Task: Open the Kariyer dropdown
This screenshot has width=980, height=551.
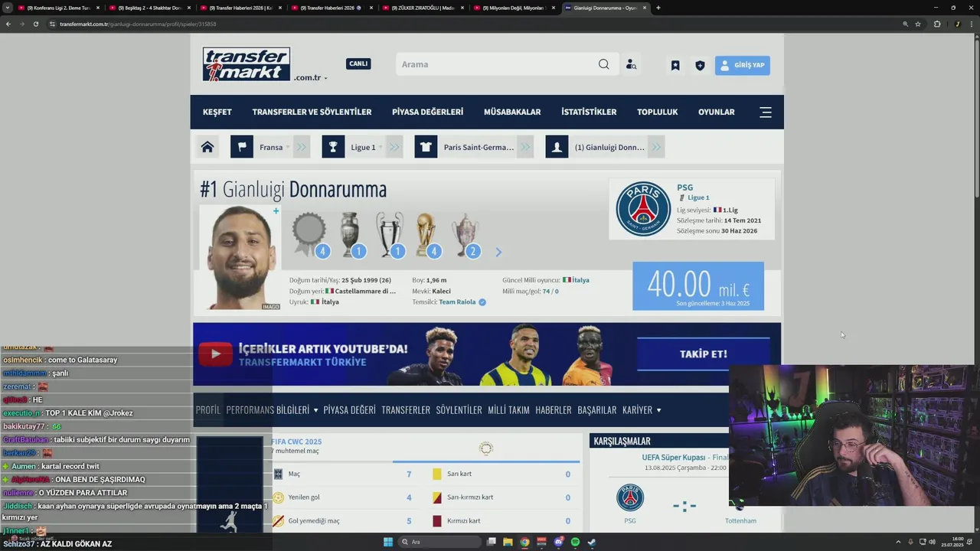Action: click(642, 410)
